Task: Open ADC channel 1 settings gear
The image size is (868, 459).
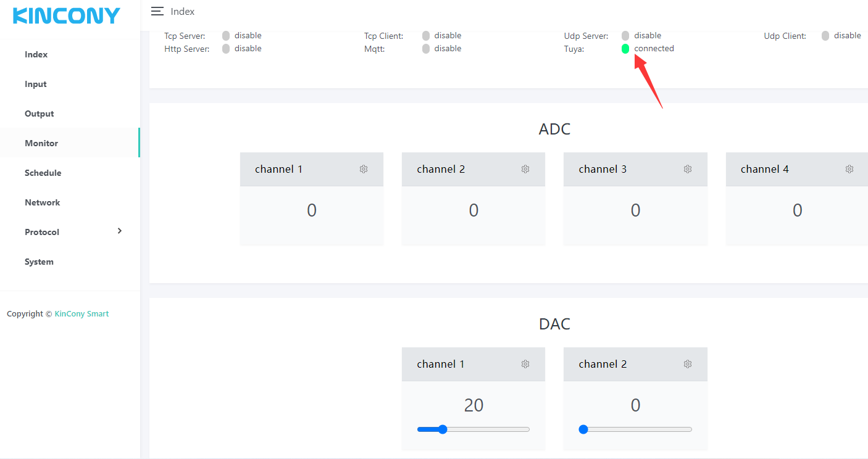Action: 364,169
